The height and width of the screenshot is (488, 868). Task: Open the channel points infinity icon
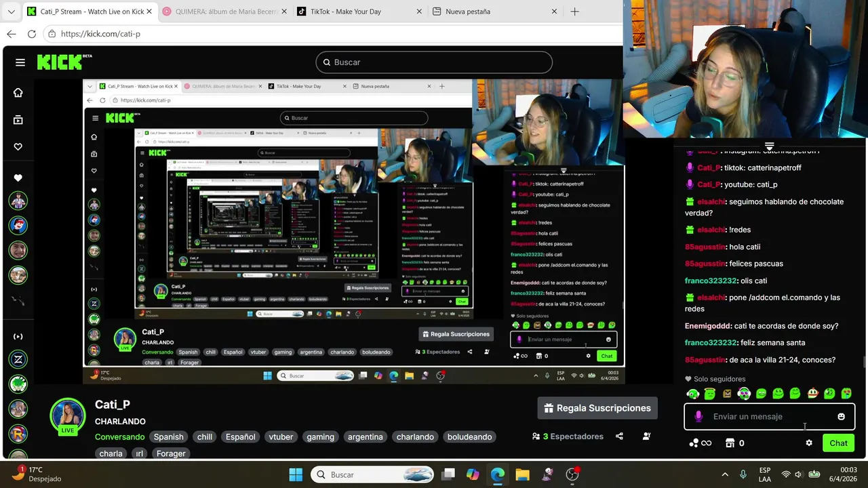coord(701,443)
